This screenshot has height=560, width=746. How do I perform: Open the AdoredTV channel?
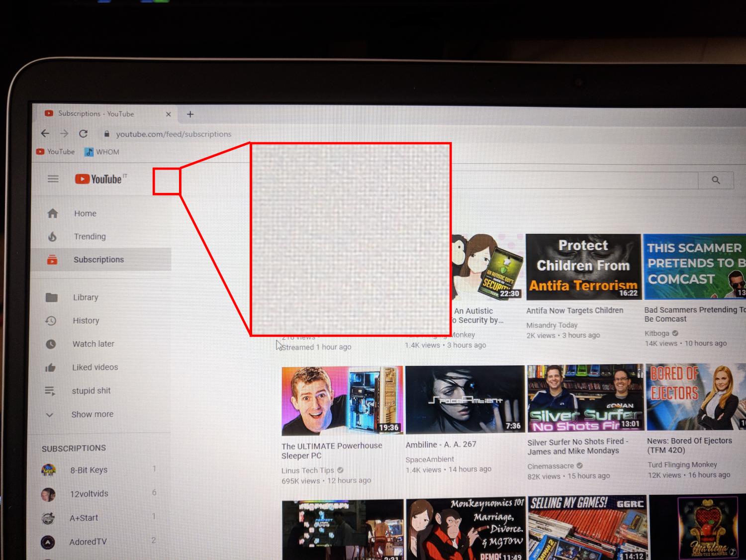tap(88, 542)
